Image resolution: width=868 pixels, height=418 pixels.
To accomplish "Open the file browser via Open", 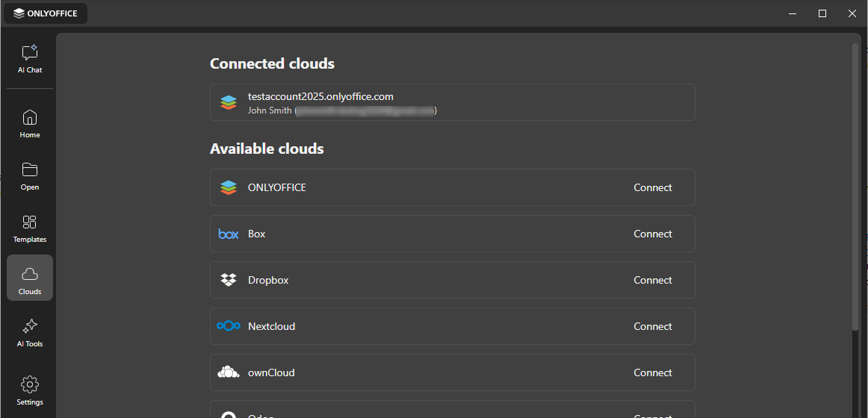I will pyautogui.click(x=30, y=176).
